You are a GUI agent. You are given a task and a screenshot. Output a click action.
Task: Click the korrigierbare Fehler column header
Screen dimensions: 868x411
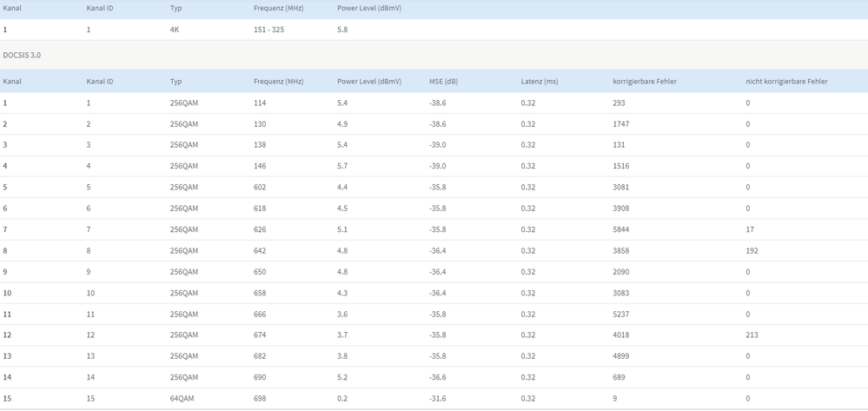pyautogui.click(x=644, y=82)
